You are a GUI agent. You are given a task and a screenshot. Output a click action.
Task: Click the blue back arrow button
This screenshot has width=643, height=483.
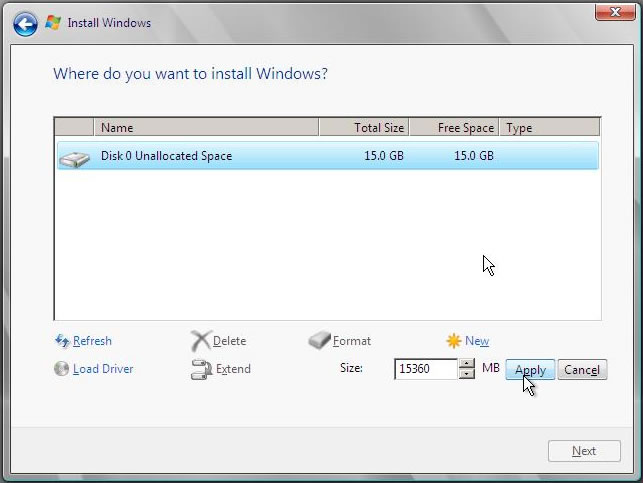point(26,22)
